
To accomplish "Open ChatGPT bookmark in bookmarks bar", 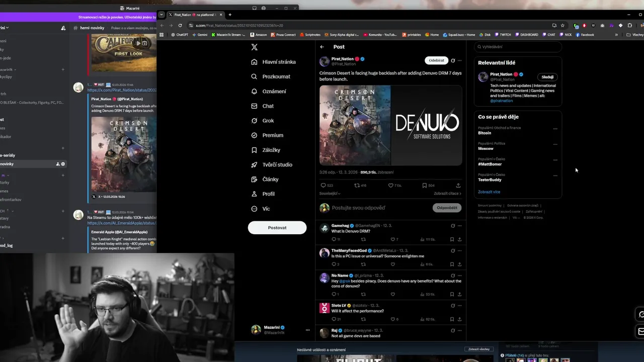I will click(x=179, y=35).
